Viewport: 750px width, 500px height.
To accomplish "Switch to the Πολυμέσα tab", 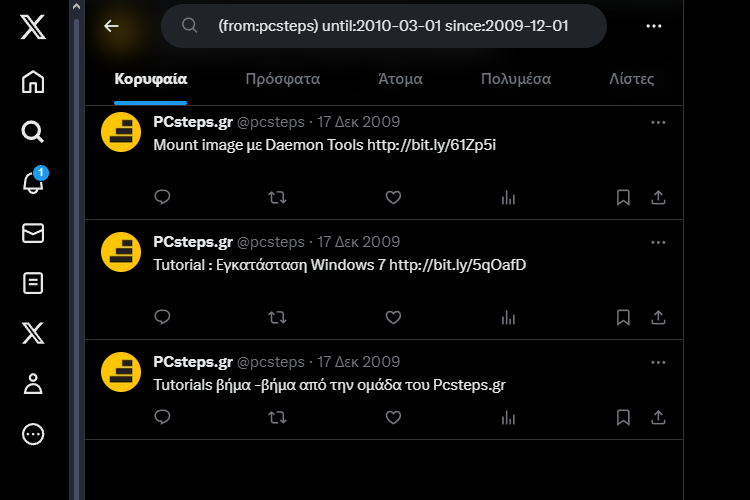I will pyautogui.click(x=516, y=79).
